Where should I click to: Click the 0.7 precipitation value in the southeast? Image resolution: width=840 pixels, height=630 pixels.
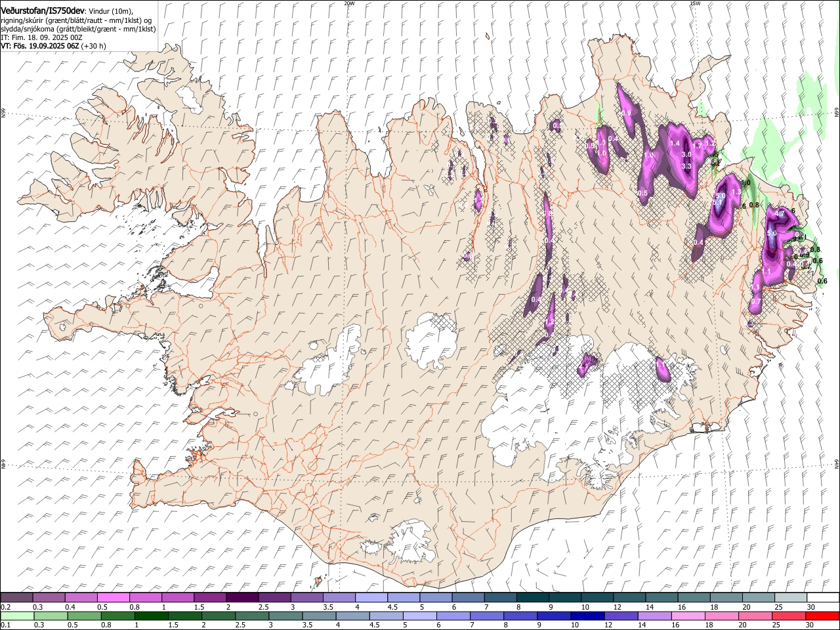[x=756, y=302]
